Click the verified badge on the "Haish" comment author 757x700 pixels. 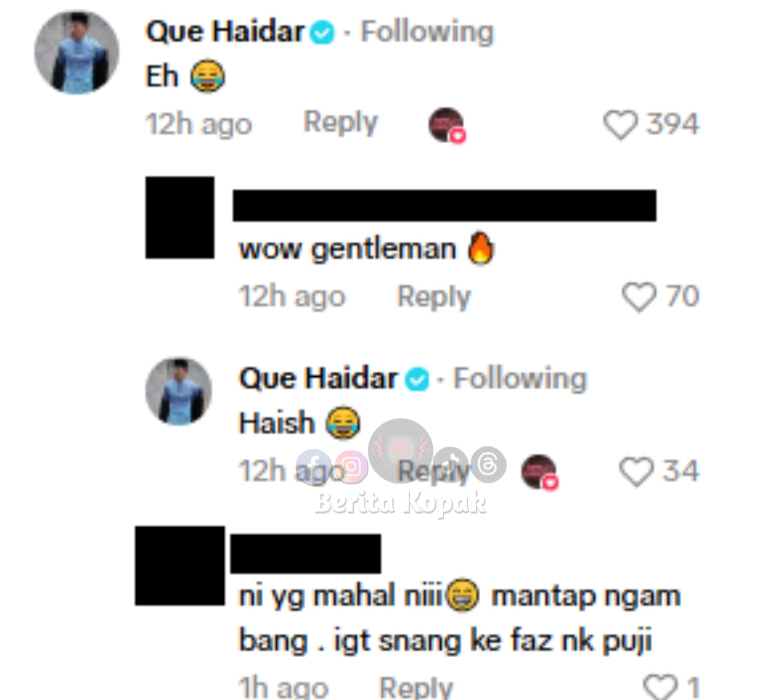click(x=416, y=379)
